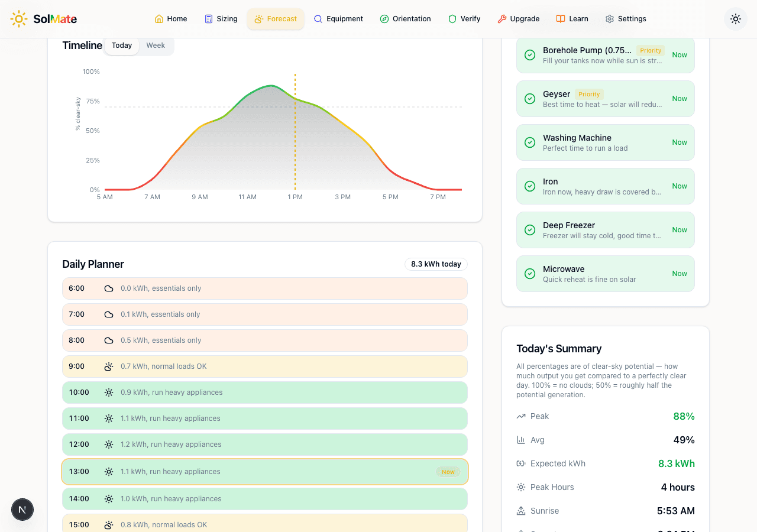Navigate to Settings
The height and width of the screenshot is (532, 757).
(x=626, y=19)
